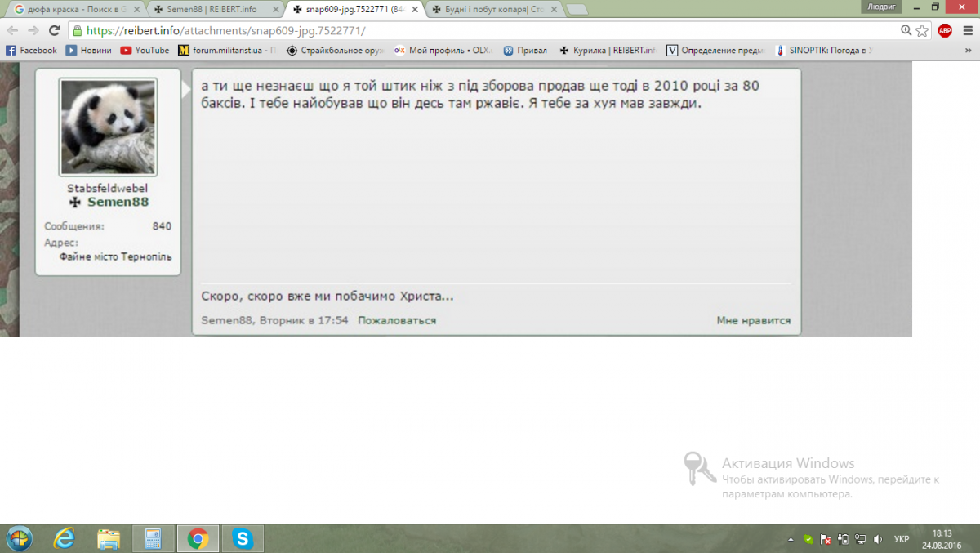Open the Страйкбольное оружие bookmark

(x=336, y=50)
